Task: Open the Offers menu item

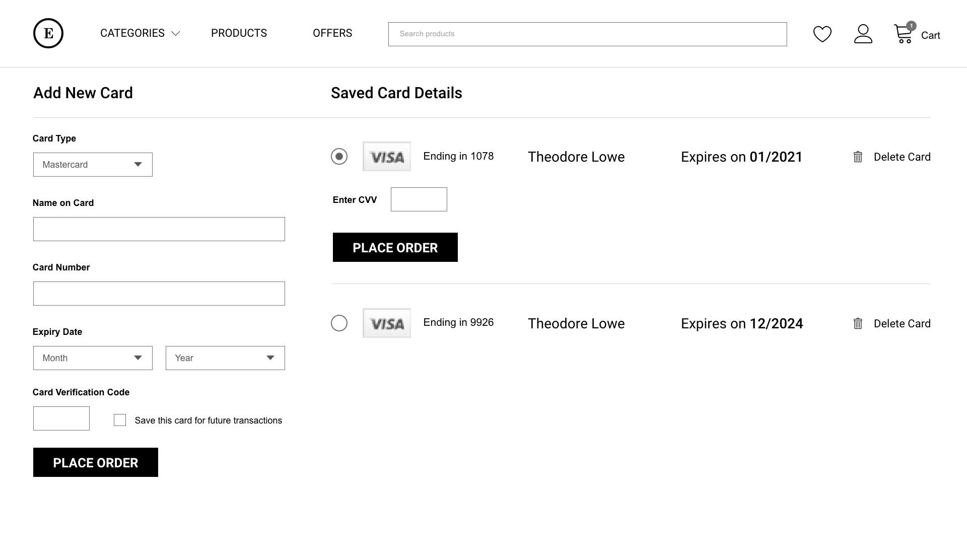Action: tap(332, 33)
